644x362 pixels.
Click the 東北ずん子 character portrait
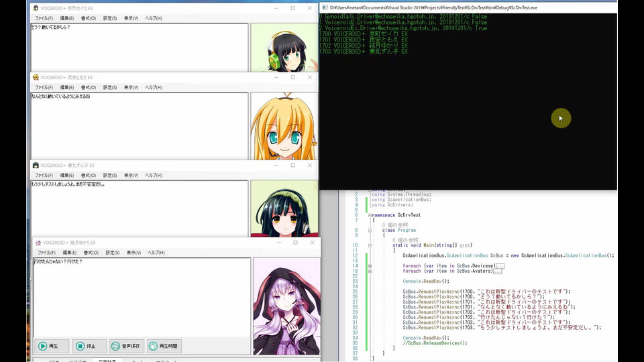tap(284, 208)
